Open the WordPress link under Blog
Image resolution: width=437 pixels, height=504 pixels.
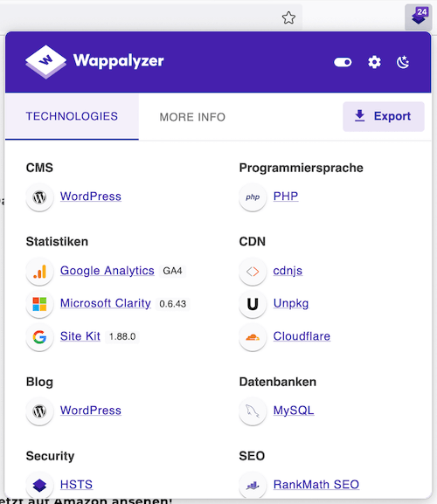[x=91, y=411]
